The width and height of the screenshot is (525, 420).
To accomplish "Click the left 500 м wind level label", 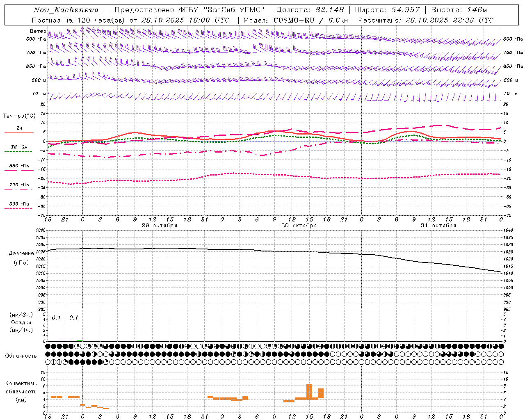I will 39,80.
